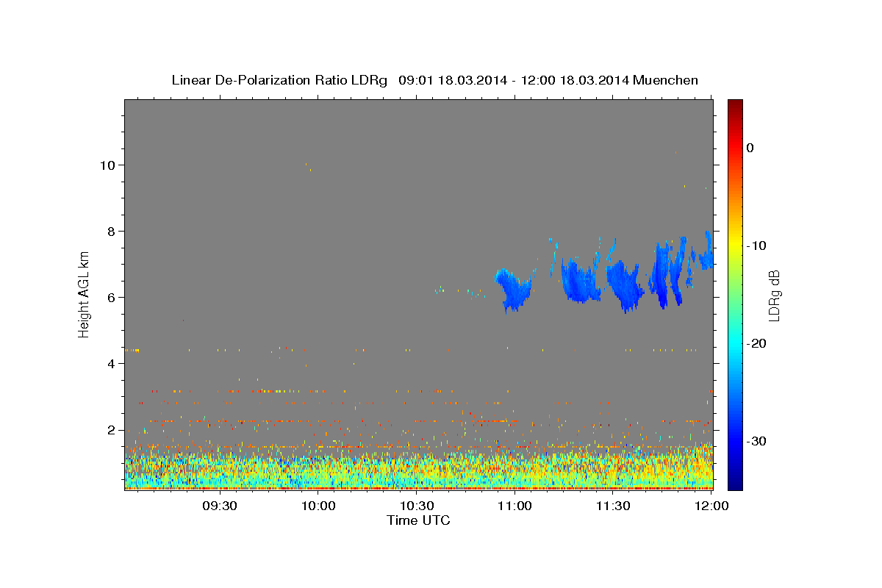Click the 'Height AGL km' axis label
The width and height of the screenshot is (882, 588).
click(x=84, y=294)
